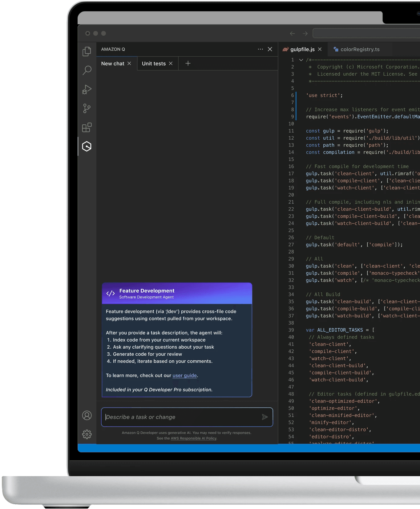Select the // Default comment on line 26
The width and height of the screenshot is (420, 509).
click(320, 238)
